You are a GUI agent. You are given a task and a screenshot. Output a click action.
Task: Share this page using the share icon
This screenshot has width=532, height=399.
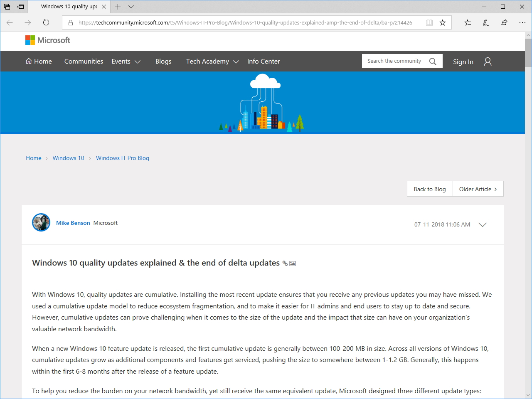click(x=504, y=23)
